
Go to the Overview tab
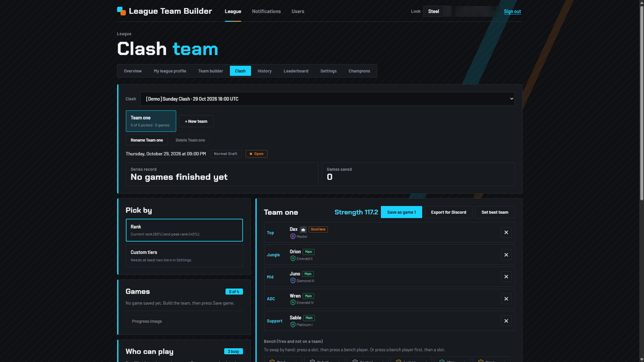pyautogui.click(x=132, y=71)
